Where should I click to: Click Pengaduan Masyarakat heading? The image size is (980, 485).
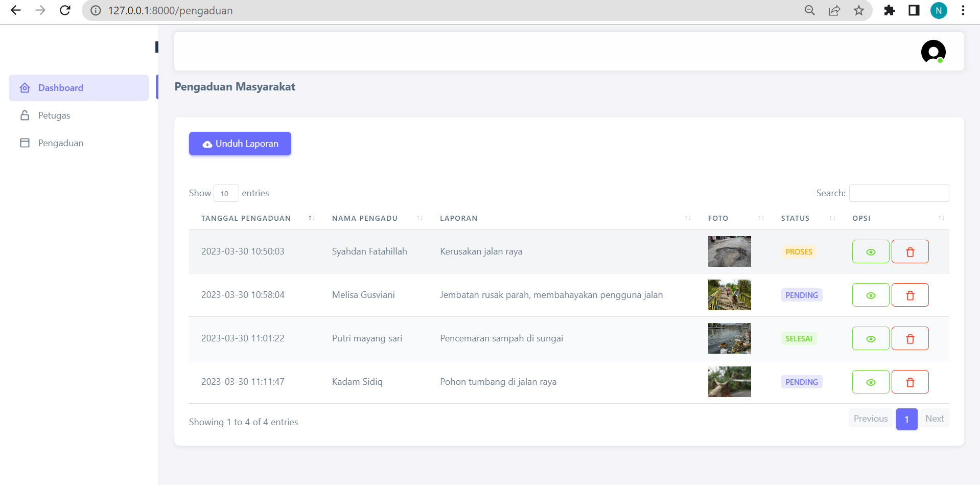pos(235,87)
